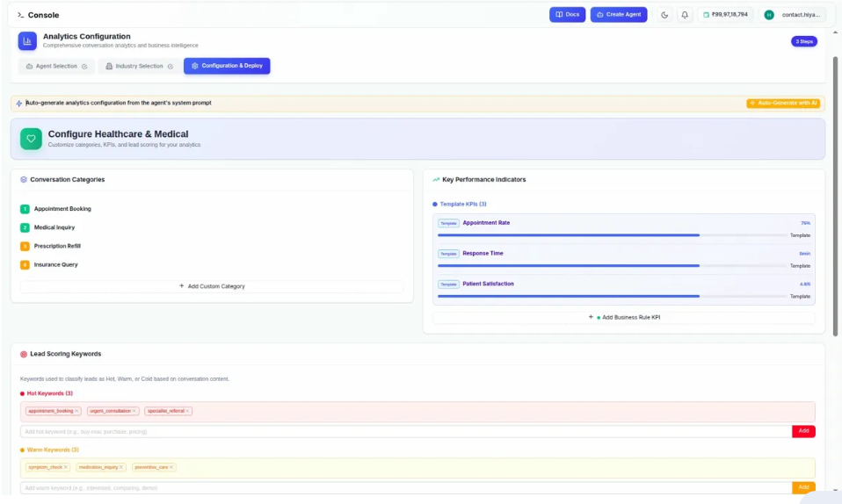
Task: Go to the Industry Selection step
Action: (139, 66)
